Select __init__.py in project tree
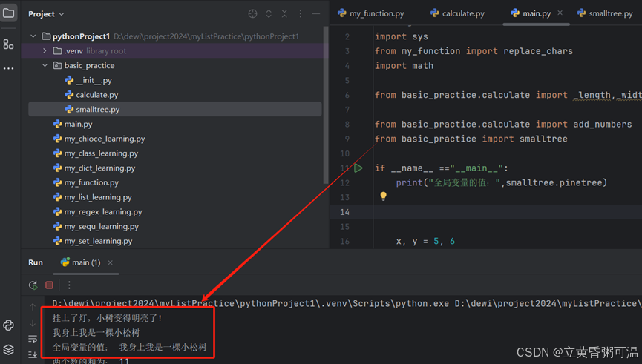The width and height of the screenshot is (642, 364). pos(88,80)
